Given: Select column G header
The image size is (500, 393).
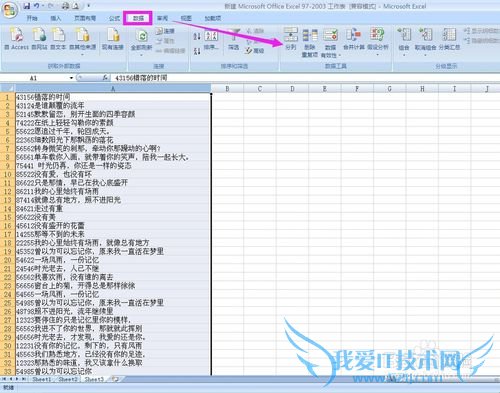Looking at the screenshot, I should [389, 89].
